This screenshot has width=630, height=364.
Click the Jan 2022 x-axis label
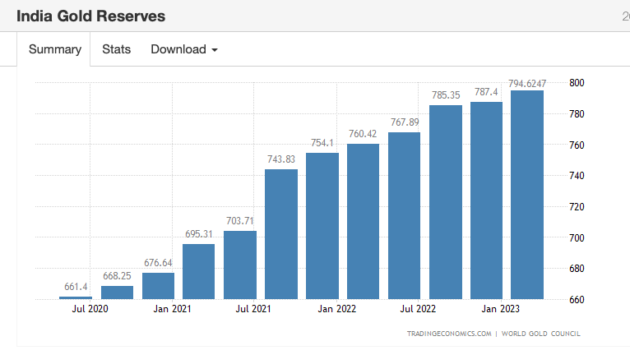point(336,309)
